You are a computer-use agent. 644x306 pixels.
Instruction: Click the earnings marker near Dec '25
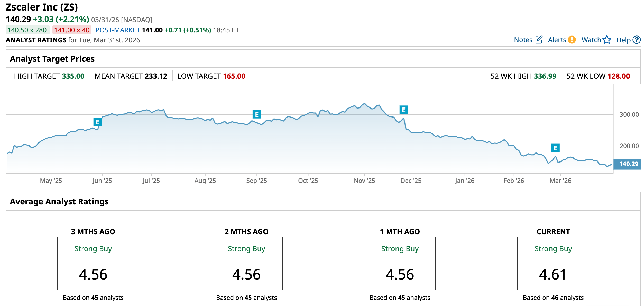tap(403, 110)
